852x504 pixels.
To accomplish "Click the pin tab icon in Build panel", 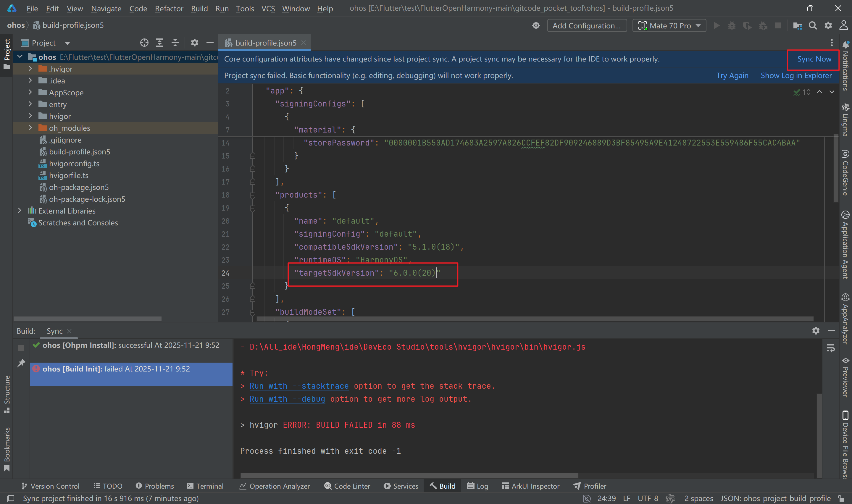I will click(21, 363).
